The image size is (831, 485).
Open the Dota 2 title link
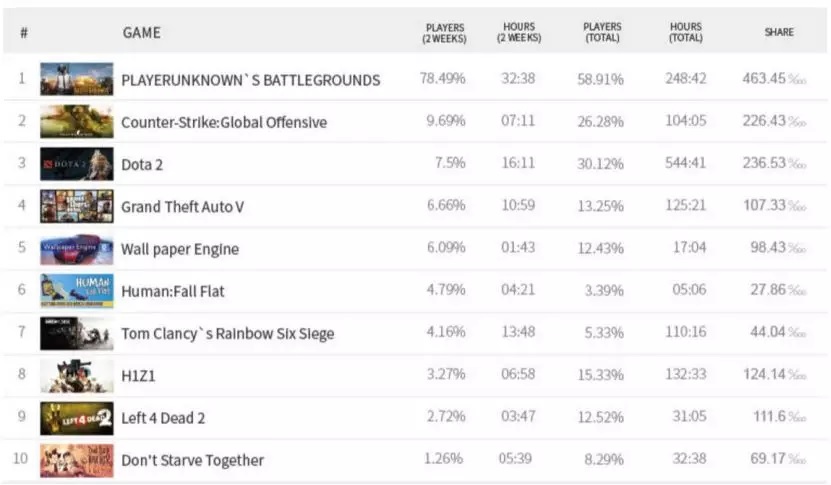point(142,165)
